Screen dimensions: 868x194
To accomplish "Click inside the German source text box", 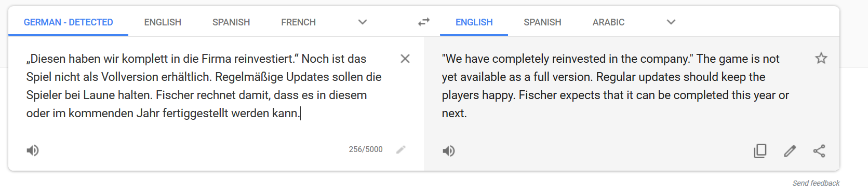I will point(208,86).
